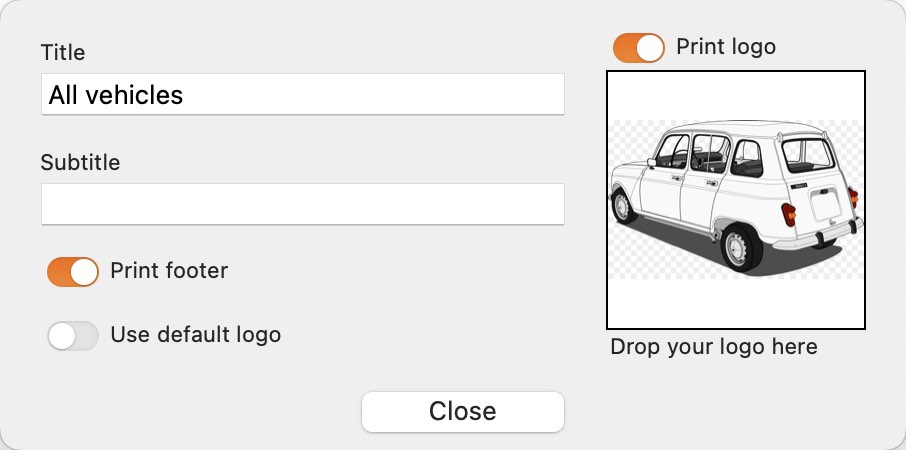Click the Title field containing All vehicles
The height and width of the screenshot is (450, 906).
(303, 94)
